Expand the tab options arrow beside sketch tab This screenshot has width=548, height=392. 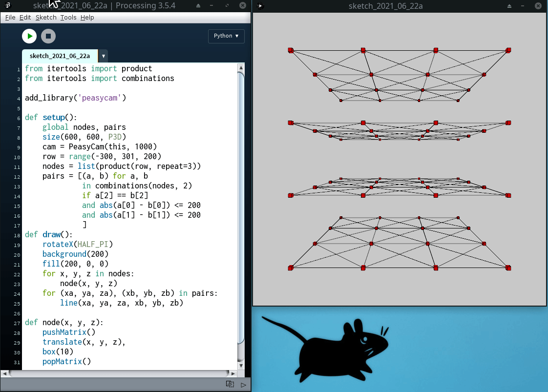pos(103,56)
